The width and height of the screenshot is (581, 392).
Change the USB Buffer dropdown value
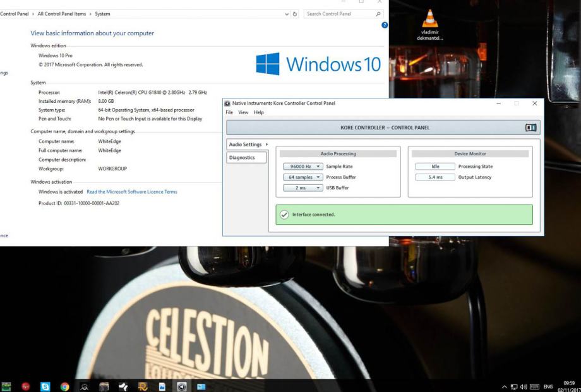click(x=303, y=188)
